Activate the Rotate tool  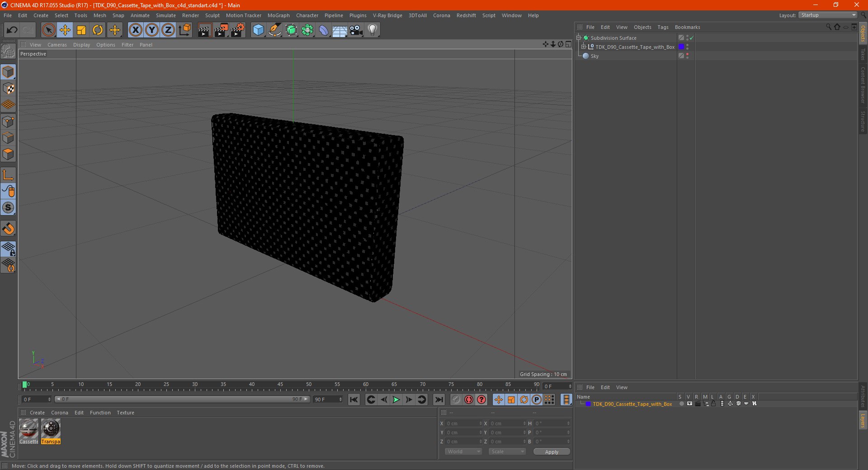(x=98, y=30)
